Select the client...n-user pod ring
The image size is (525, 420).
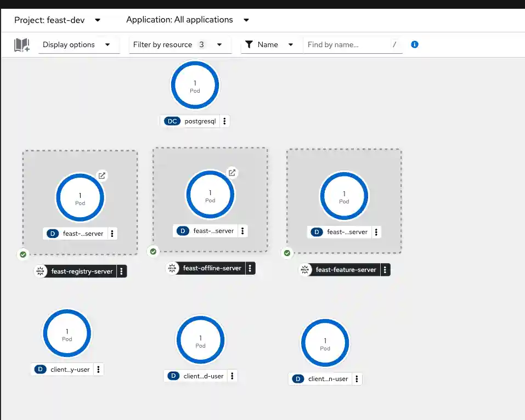(325, 343)
